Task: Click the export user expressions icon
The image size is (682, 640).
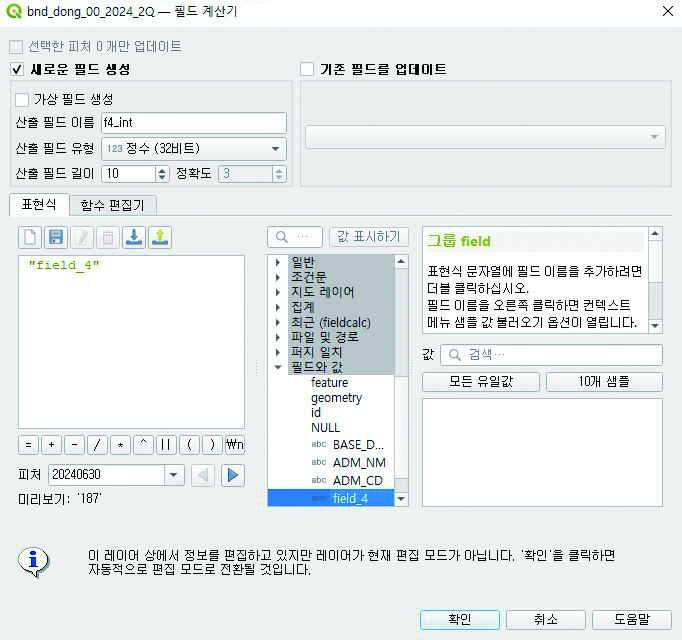Action: pyautogui.click(x=160, y=237)
